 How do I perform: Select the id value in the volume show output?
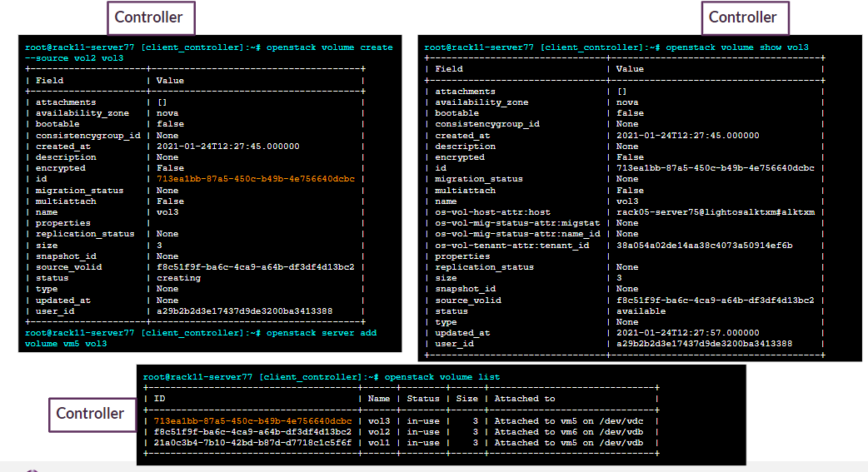pyautogui.click(x=716, y=167)
